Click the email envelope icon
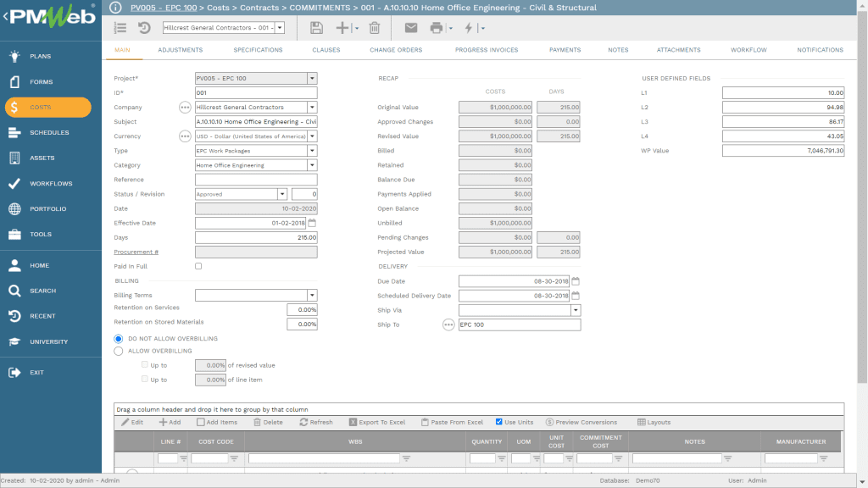Viewport: 868px width, 488px height. coord(411,28)
